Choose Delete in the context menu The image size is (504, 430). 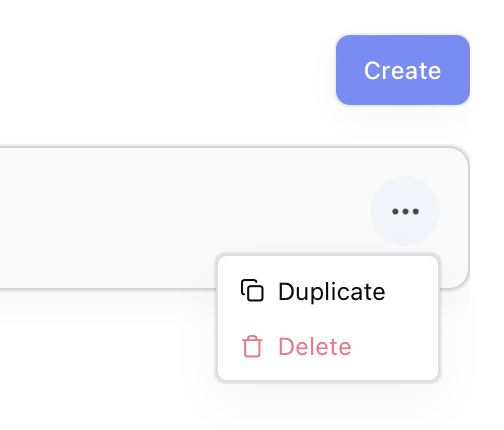tap(328, 346)
